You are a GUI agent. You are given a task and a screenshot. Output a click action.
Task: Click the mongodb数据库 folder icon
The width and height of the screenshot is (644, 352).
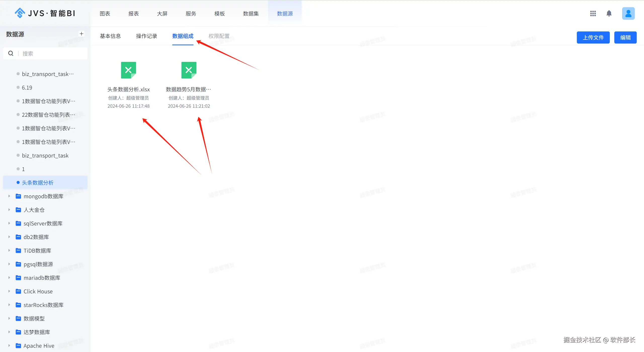(x=18, y=196)
